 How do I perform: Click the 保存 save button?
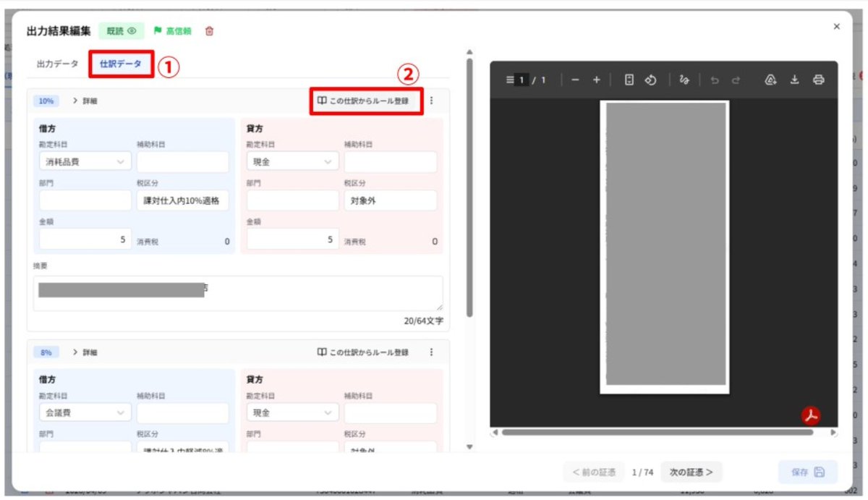[807, 472]
